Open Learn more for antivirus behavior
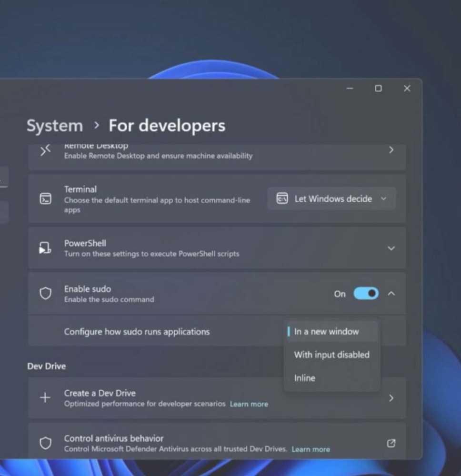461x476 pixels. [311, 449]
